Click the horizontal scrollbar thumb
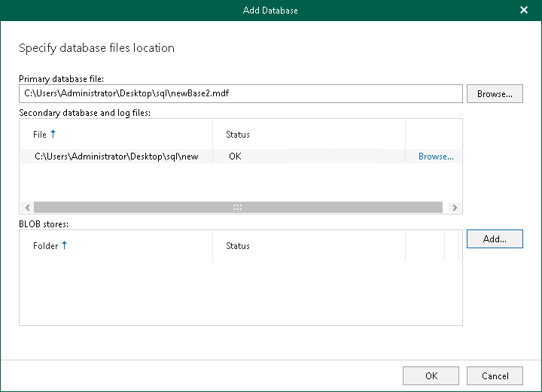542x392 pixels. pyautogui.click(x=238, y=207)
